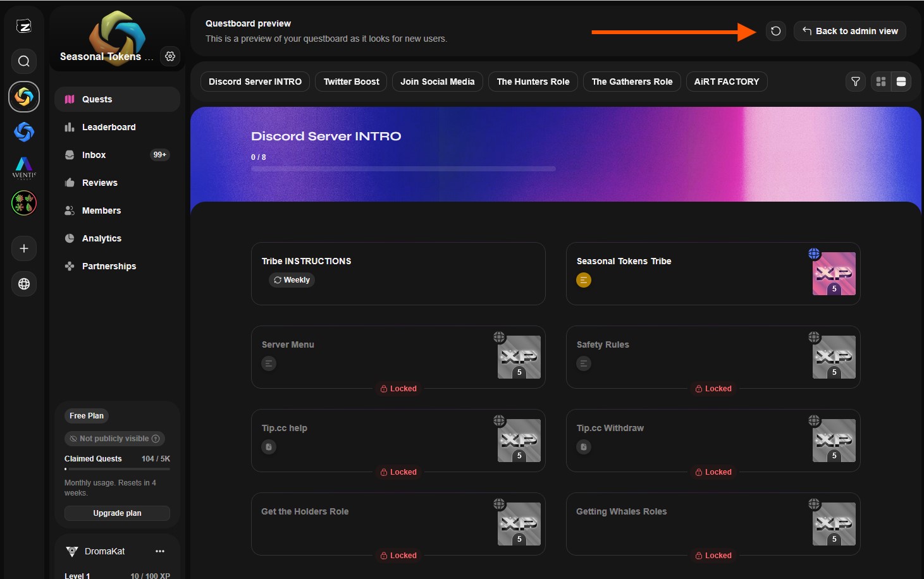The width and height of the screenshot is (924, 579).
Task: Open community settings gear icon
Action: tap(170, 56)
